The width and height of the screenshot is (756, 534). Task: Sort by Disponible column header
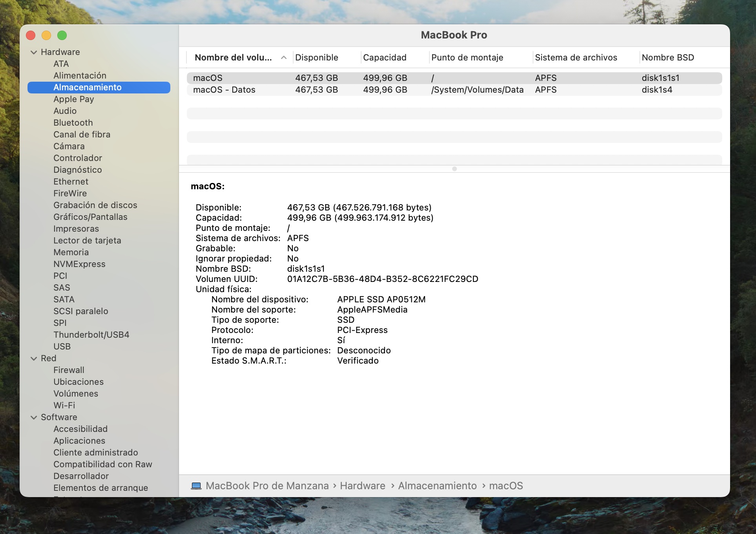pyautogui.click(x=316, y=58)
